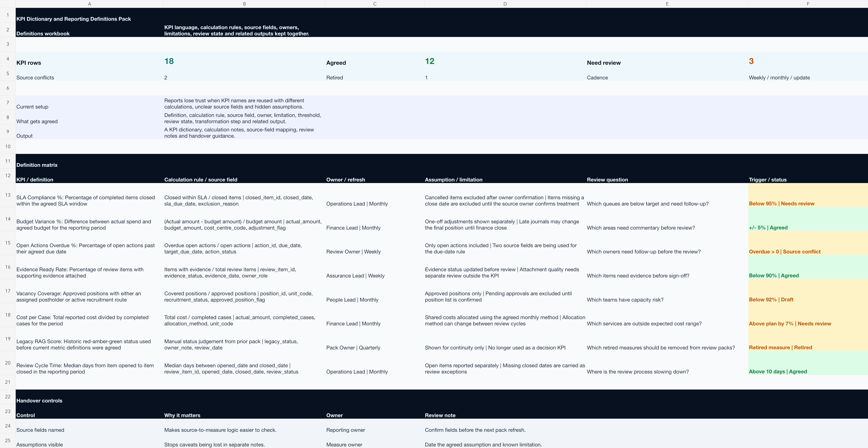Click the Agreed count '12'
This screenshot has width=868, height=448.
click(x=430, y=61)
